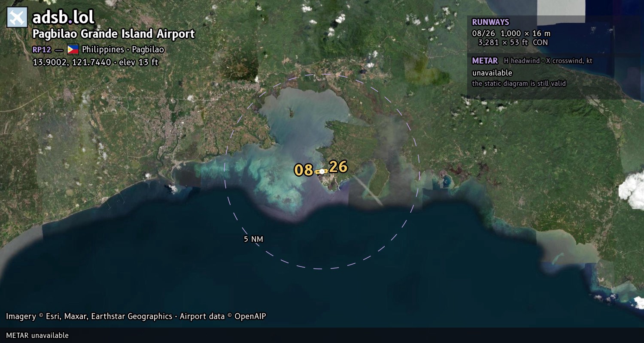Click the H headwind · X crosswind legend
The image size is (644, 343).
[548, 61]
